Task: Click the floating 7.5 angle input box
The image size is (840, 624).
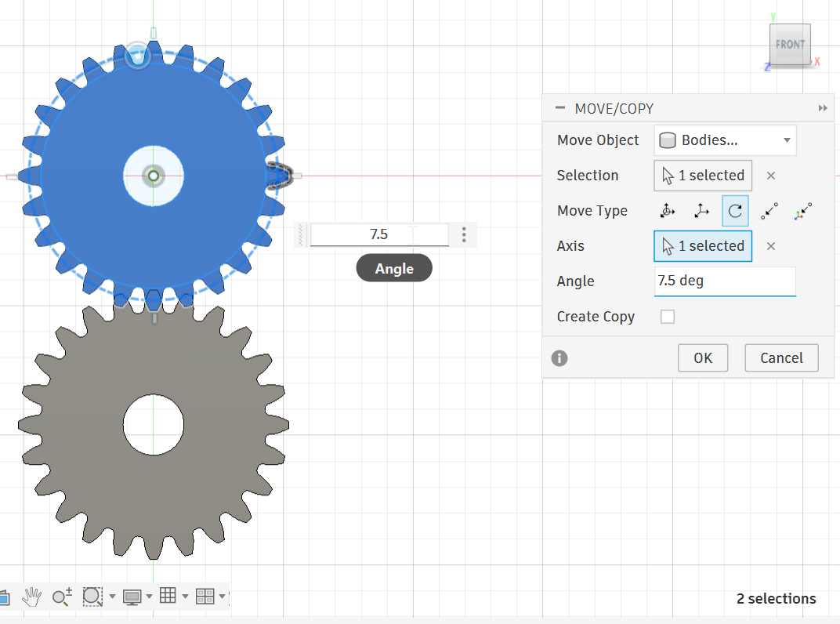Action: (x=379, y=234)
